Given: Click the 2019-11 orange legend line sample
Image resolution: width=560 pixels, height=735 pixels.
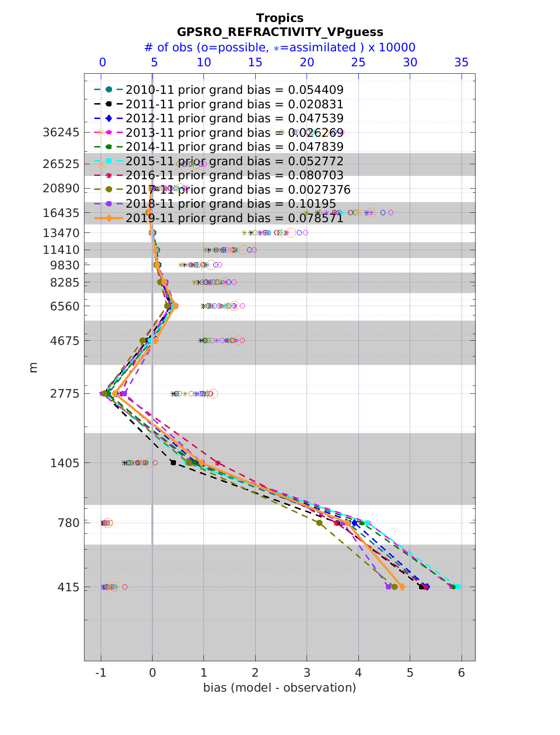Looking at the screenshot, I should (108, 218).
